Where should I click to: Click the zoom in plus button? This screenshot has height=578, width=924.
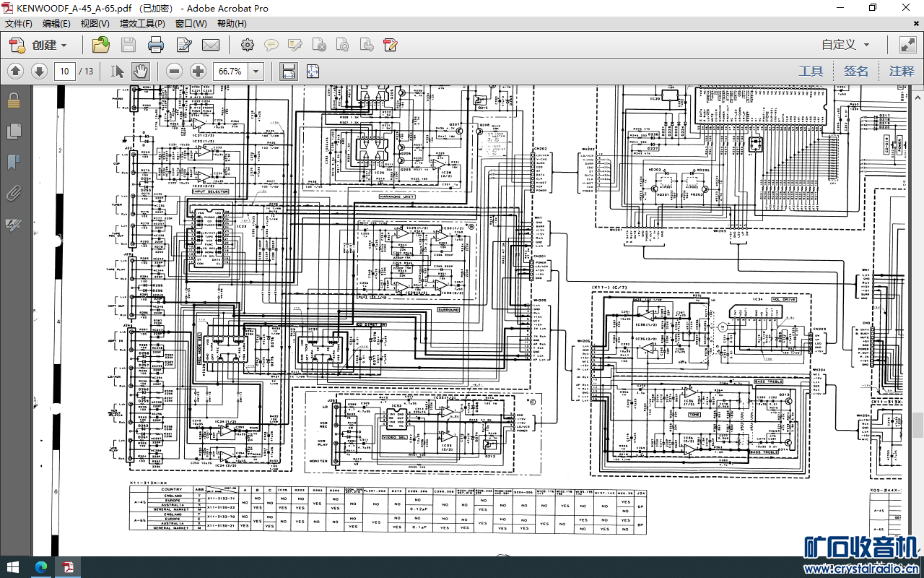pyautogui.click(x=198, y=71)
